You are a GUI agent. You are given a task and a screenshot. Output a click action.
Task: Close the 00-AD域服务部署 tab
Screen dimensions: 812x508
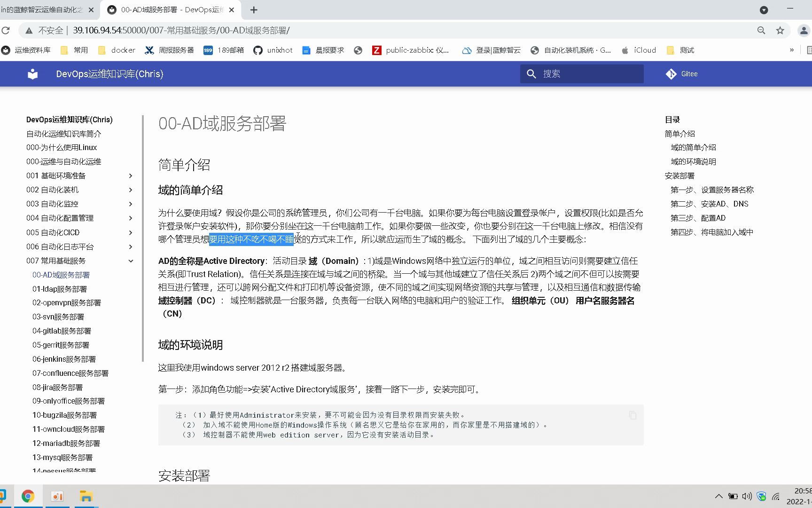tap(232, 10)
